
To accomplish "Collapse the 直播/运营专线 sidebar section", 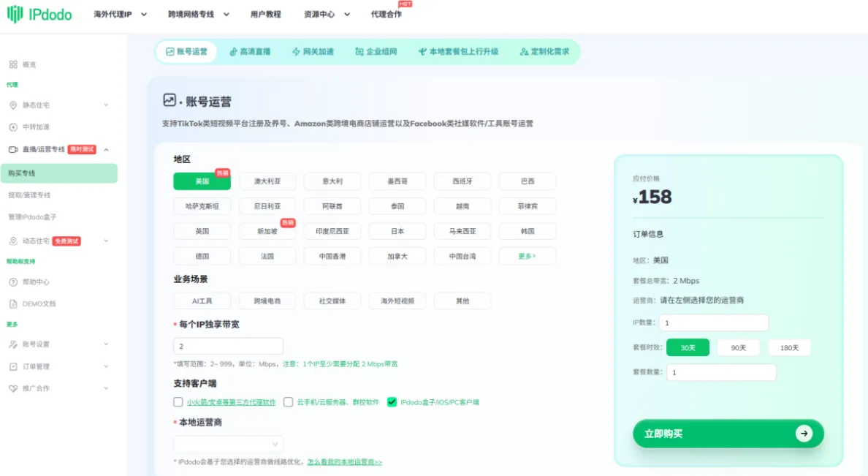I will [106, 150].
